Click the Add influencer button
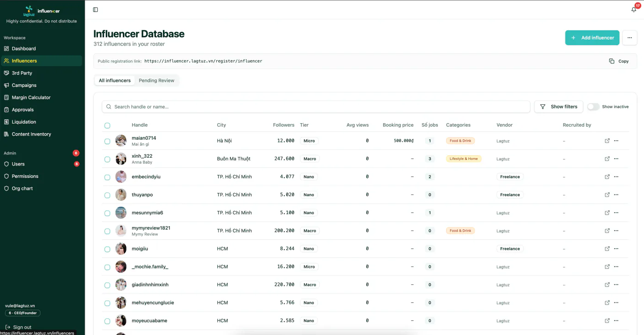644x335 pixels. 592,38
